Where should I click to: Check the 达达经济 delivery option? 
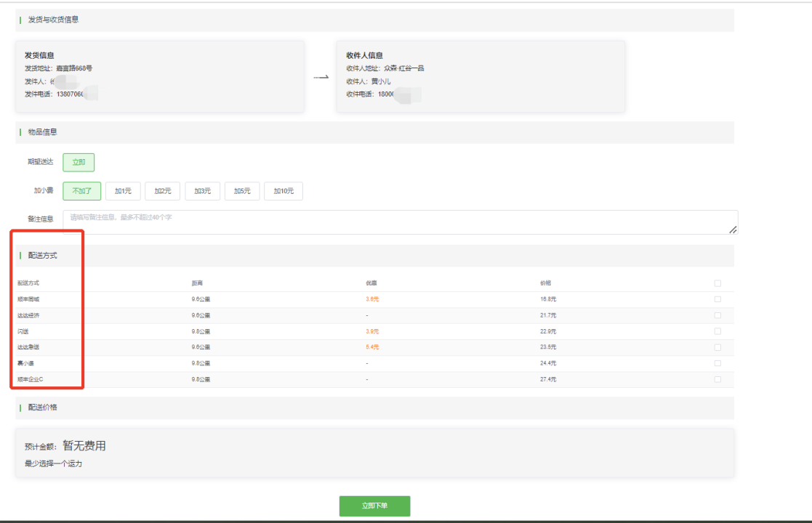click(717, 315)
